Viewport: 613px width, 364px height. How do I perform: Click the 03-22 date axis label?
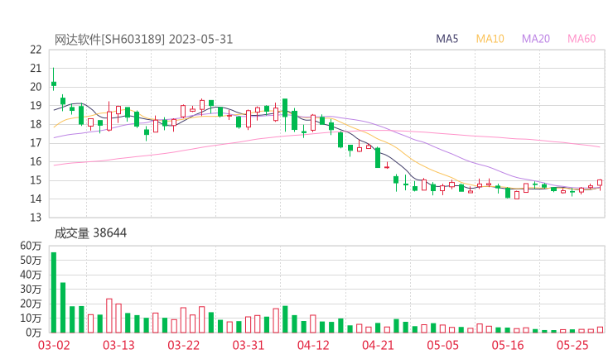184,345
